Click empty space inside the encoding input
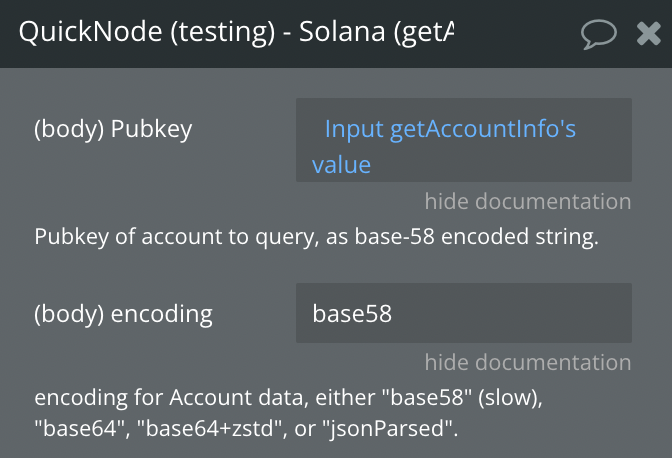 click(x=514, y=313)
